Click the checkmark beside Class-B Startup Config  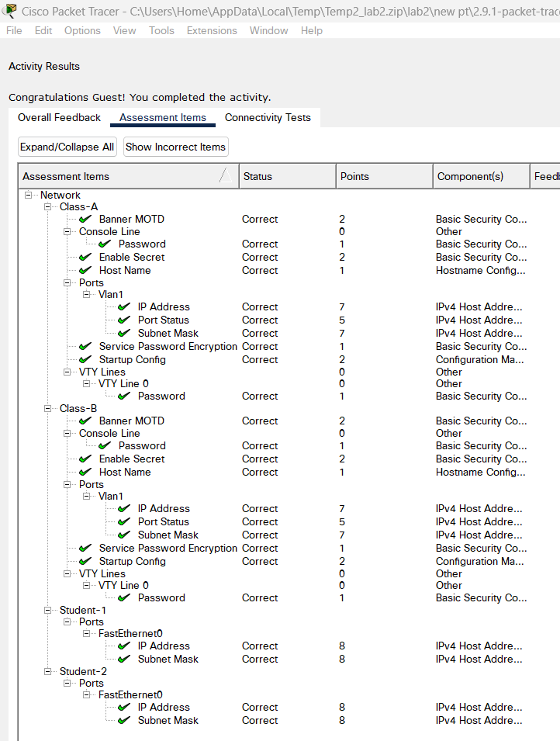[x=85, y=562]
